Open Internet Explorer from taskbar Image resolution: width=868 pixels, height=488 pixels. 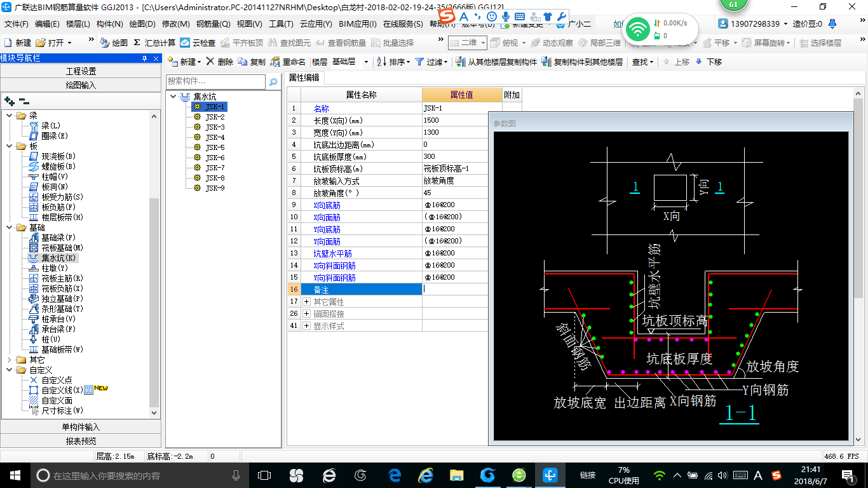click(425, 475)
